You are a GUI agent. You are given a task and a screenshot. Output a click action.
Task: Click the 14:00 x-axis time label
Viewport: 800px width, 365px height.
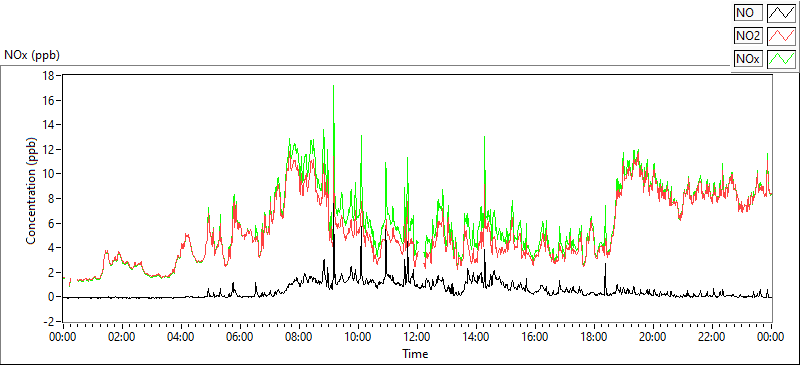[x=476, y=337]
